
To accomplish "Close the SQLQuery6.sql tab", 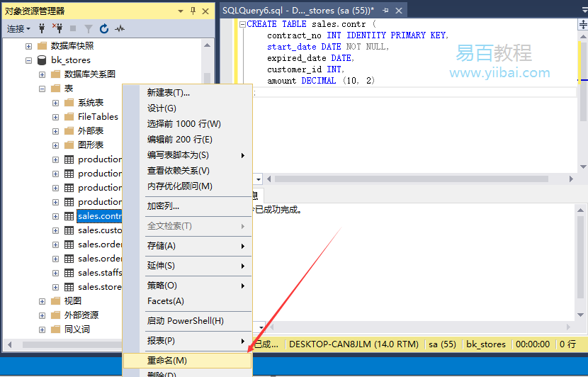I will 399,11.
